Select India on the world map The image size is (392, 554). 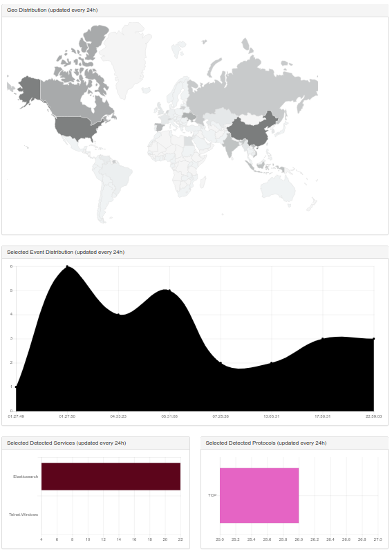pyautogui.click(x=230, y=145)
